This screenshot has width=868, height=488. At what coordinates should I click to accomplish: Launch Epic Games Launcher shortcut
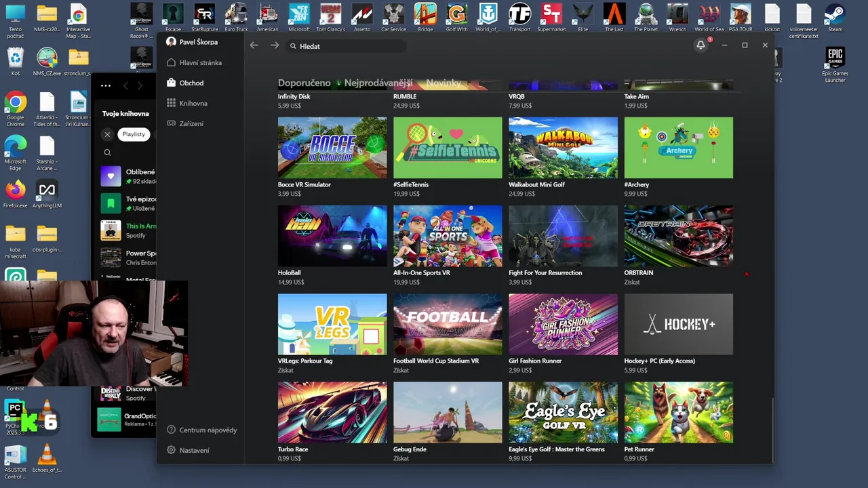tap(835, 64)
